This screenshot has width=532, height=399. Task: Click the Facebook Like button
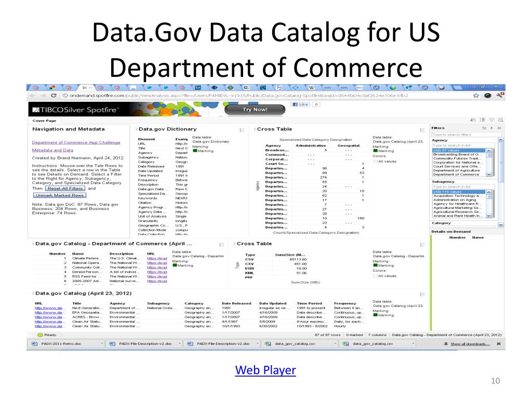pyautogui.click(x=300, y=104)
